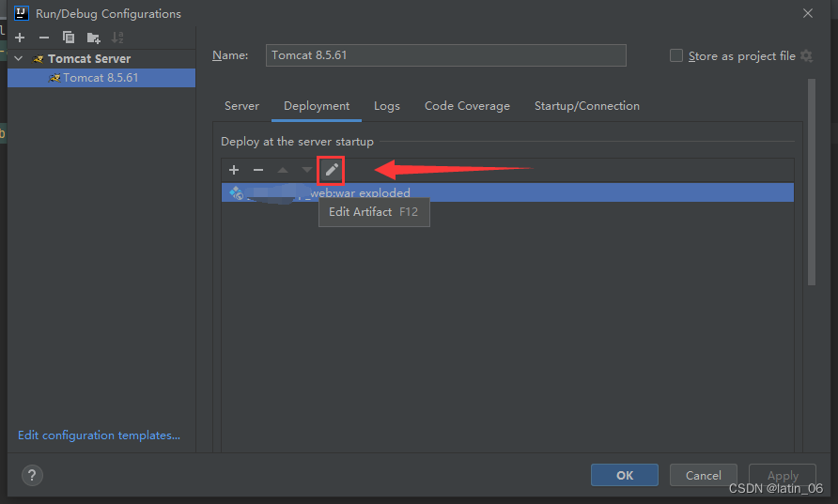Open help with the question mark button
838x504 pixels.
pos(32,475)
